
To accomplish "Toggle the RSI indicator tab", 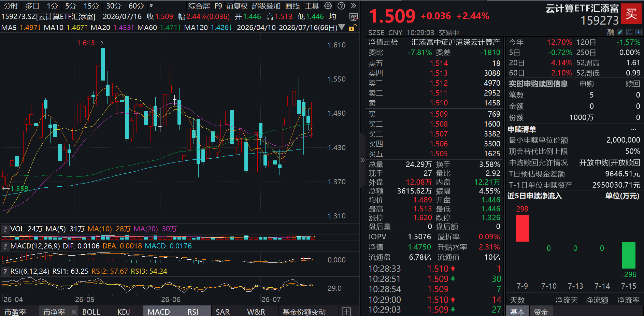I will 193,312.
